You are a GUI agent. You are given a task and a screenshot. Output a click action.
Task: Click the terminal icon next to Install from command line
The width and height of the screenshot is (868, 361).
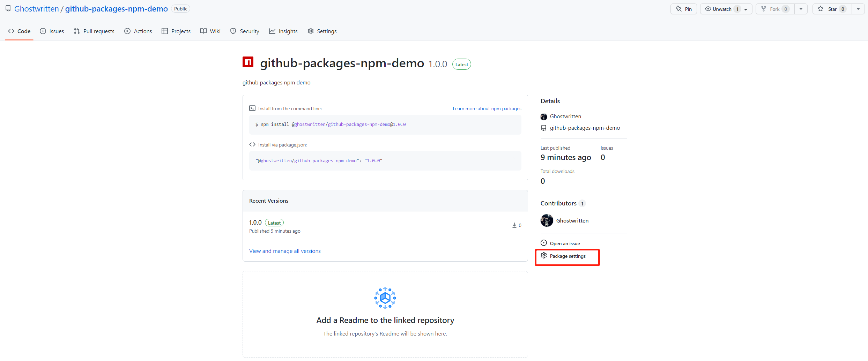[252, 108]
